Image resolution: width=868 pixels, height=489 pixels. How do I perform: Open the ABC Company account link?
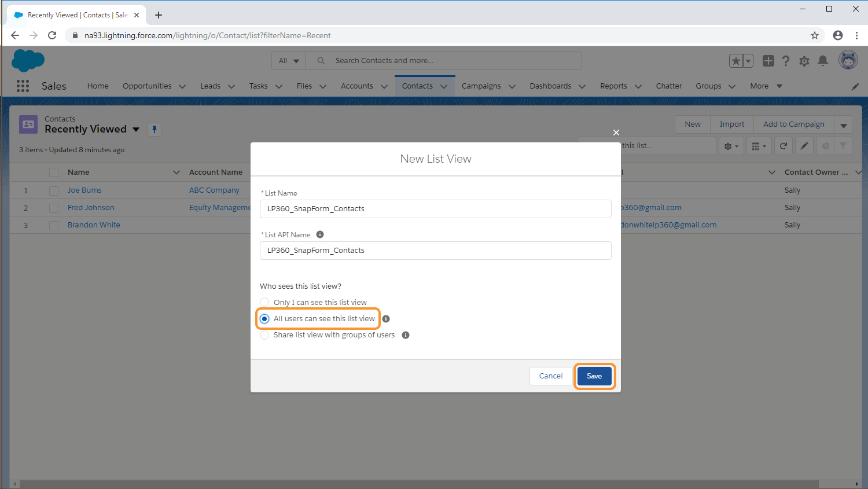point(214,190)
